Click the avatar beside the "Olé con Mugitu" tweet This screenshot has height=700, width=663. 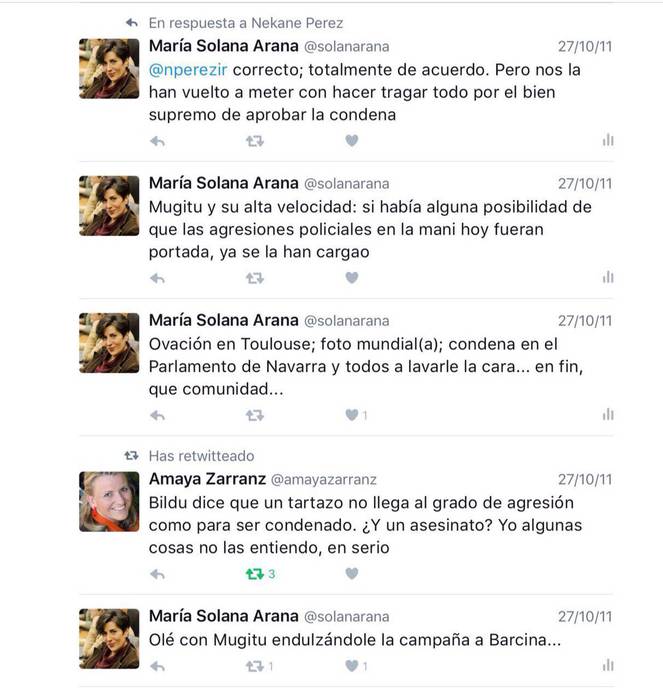click(109, 638)
